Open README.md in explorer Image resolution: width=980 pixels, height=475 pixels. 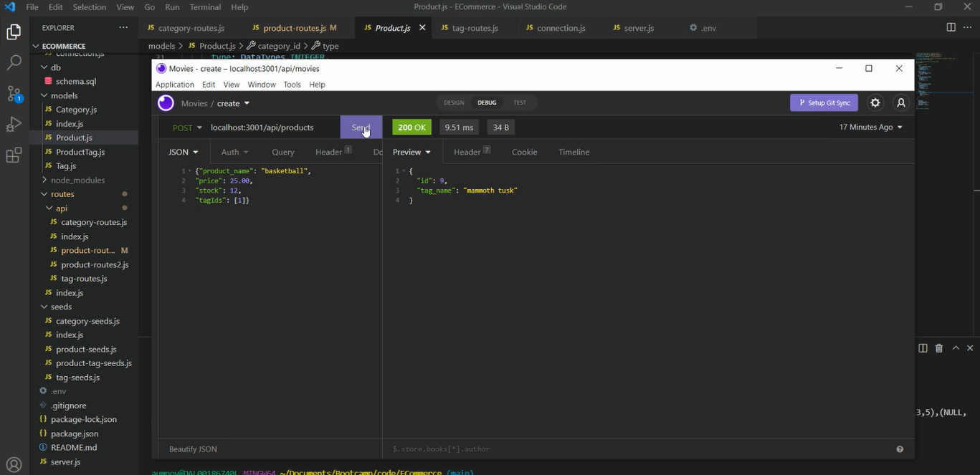[74, 448]
